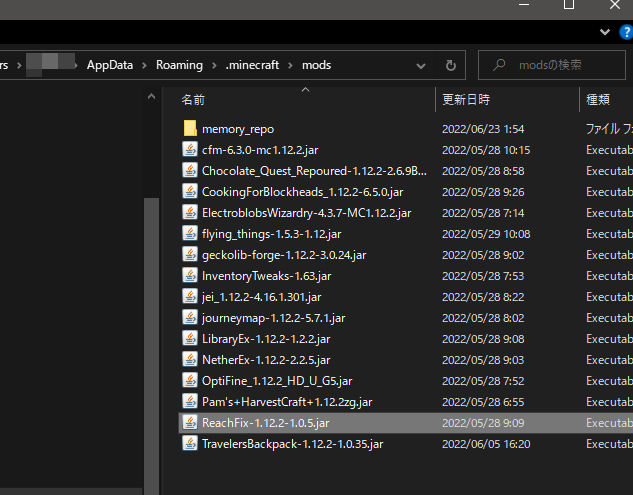Expand the chevron after AppData in path
The image size is (633, 495).
(x=144, y=65)
